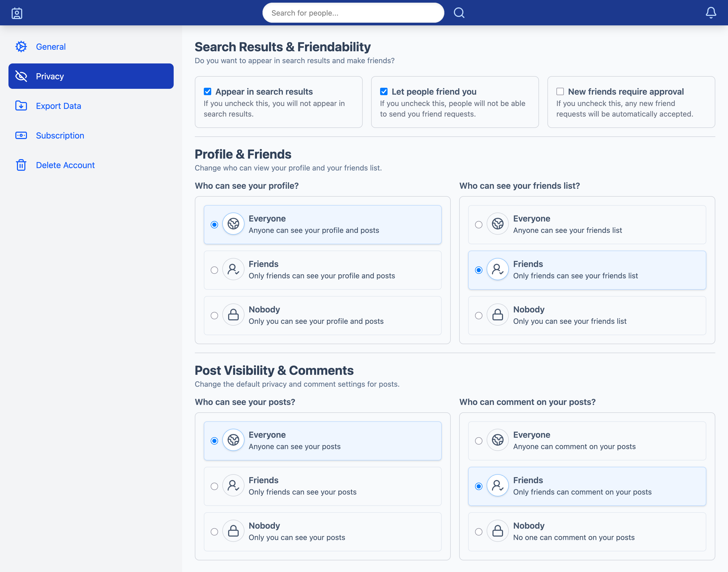Open the Delete Account page
Viewport: 728px width, 572px height.
tap(65, 165)
